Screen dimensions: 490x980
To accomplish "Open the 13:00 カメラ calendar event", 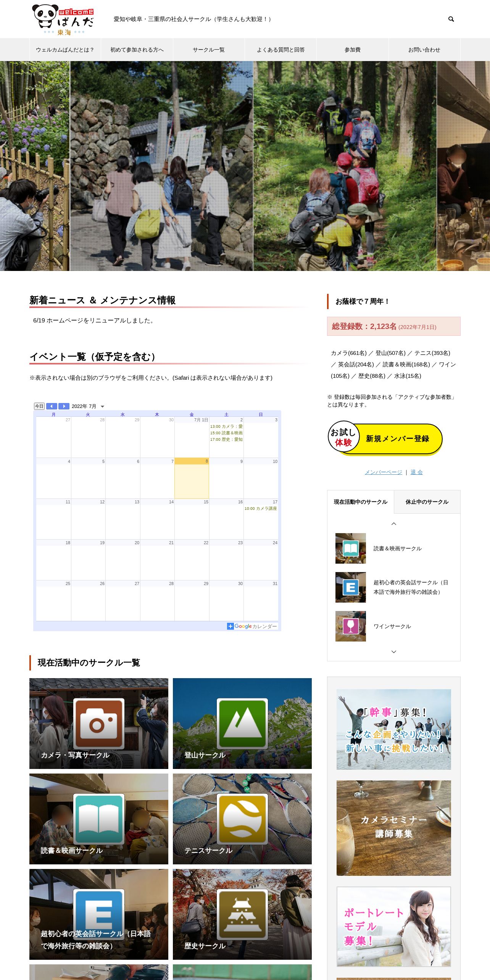I will point(226,426).
